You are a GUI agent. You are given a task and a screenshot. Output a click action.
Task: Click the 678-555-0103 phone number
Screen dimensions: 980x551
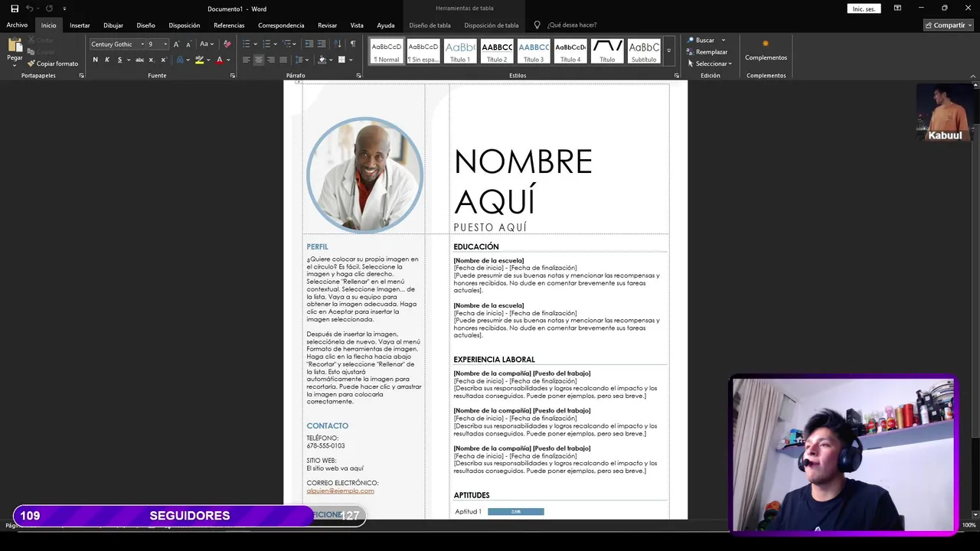325,445
